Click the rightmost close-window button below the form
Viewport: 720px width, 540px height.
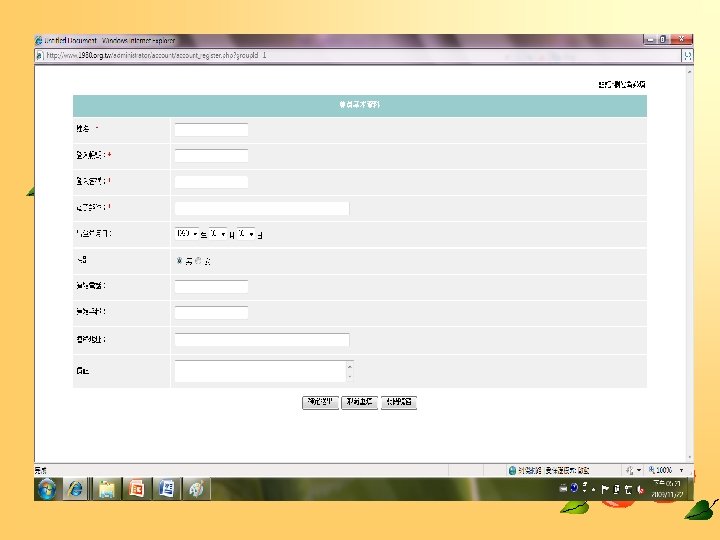click(x=399, y=402)
